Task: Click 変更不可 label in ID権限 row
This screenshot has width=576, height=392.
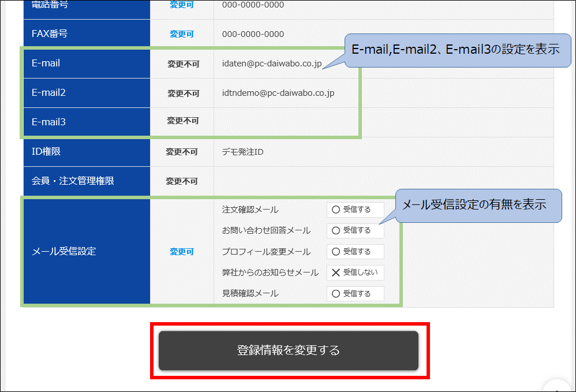Action: tap(181, 152)
